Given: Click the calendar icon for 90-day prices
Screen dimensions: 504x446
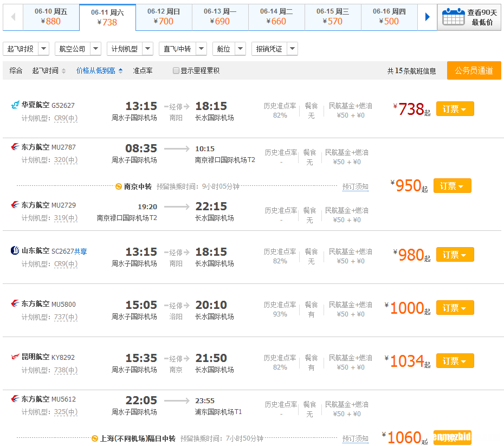Looking at the screenshot, I should click(x=453, y=17).
